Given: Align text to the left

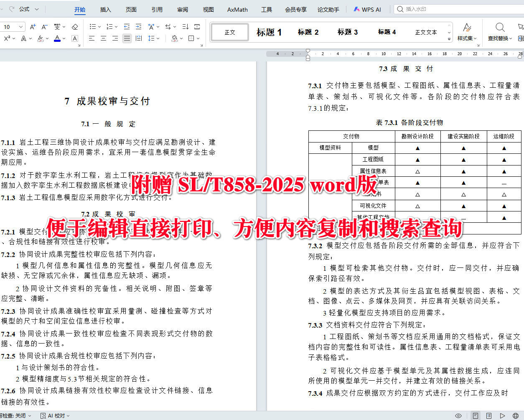Looking at the screenshot, I should pos(92,38).
